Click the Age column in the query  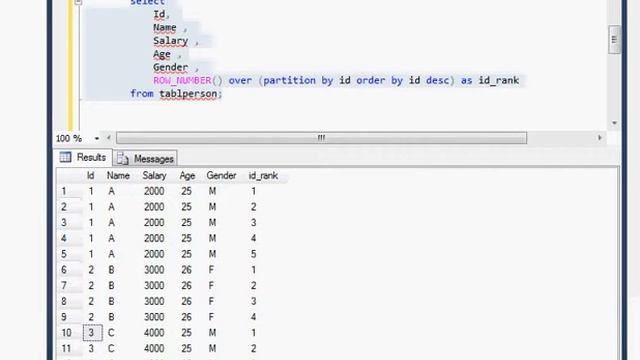[162, 54]
